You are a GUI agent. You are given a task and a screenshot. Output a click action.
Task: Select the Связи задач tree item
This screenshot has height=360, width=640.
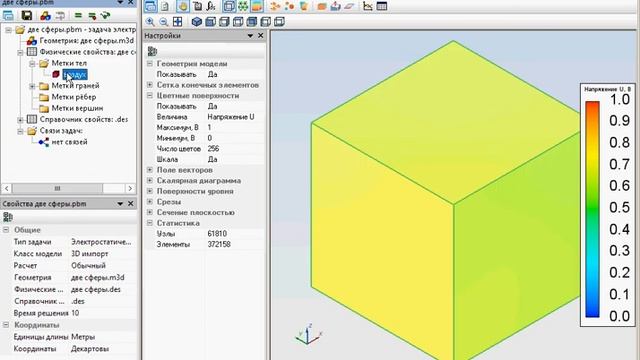(61, 131)
